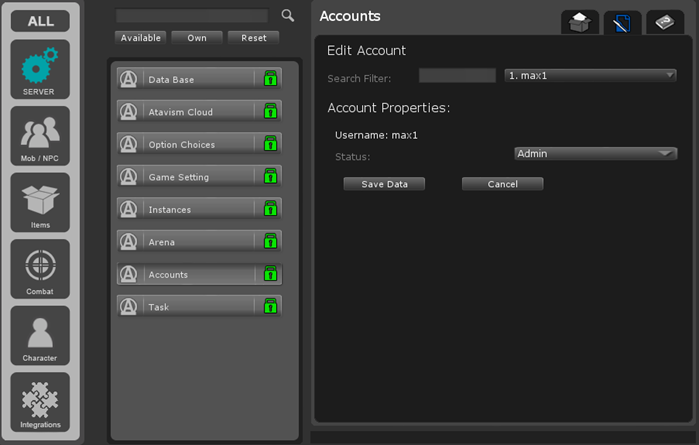Screen dimensions: 699x445
Task: Select the Items box icon
Action: [40, 202]
